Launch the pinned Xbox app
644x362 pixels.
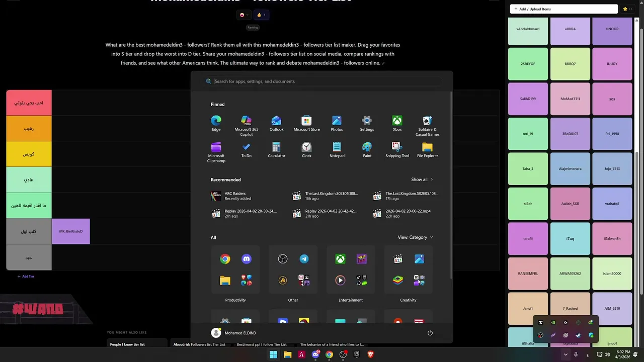397,124
